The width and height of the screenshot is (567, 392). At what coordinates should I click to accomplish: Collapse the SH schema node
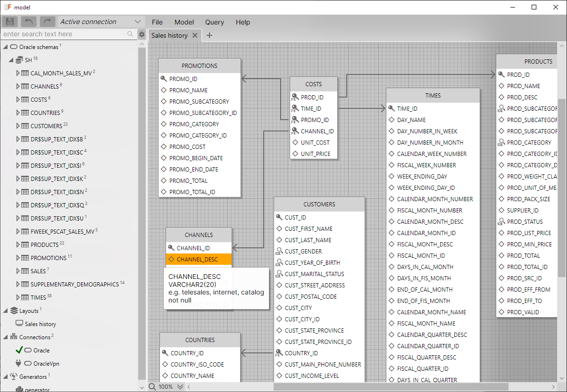tap(11, 60)
